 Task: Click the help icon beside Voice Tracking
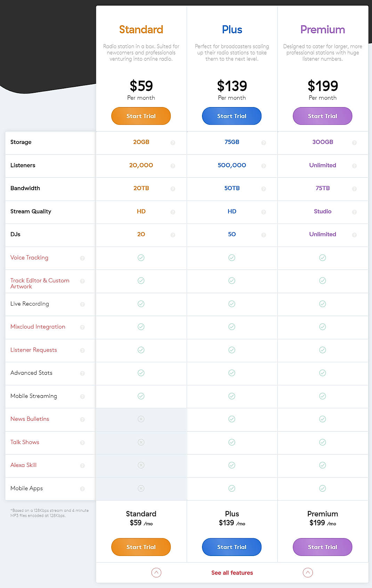click(82, 258)
